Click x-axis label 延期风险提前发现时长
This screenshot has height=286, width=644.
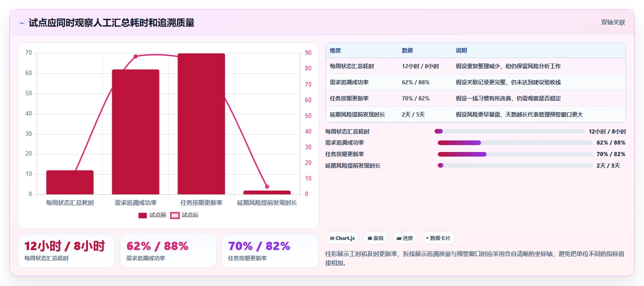pyautogui.click(x=267, y=203)
